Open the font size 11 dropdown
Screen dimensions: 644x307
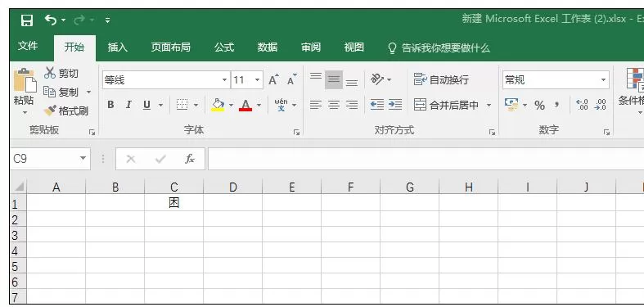258,79
